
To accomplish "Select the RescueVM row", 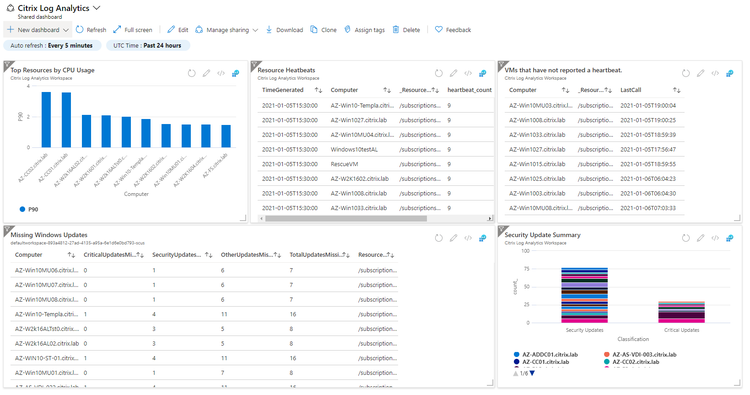I will (376, 164).
